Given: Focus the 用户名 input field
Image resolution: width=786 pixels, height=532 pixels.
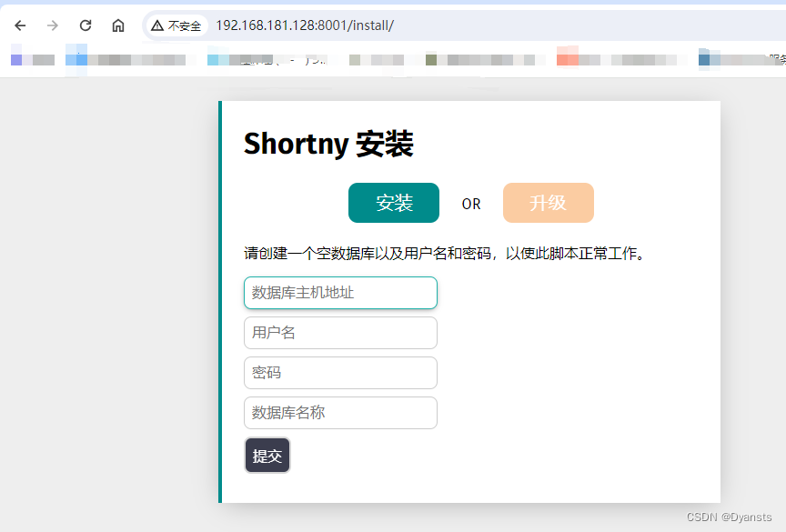Looking at the screenshot, I should coord(340,333).
